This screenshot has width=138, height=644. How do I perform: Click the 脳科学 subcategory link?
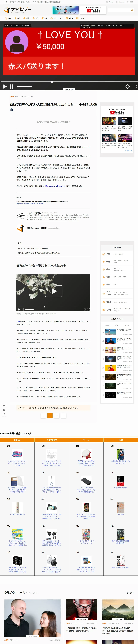pos(126,260)
